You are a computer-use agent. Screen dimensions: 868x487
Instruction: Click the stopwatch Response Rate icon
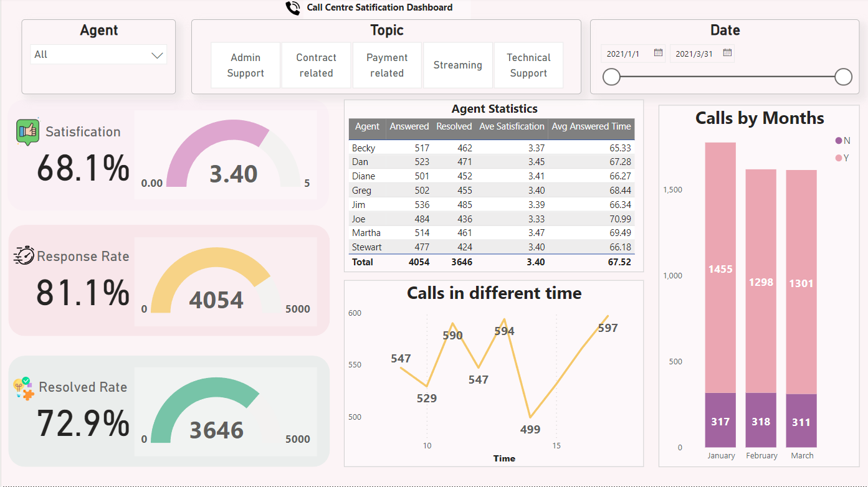click(x=24, y=255)
